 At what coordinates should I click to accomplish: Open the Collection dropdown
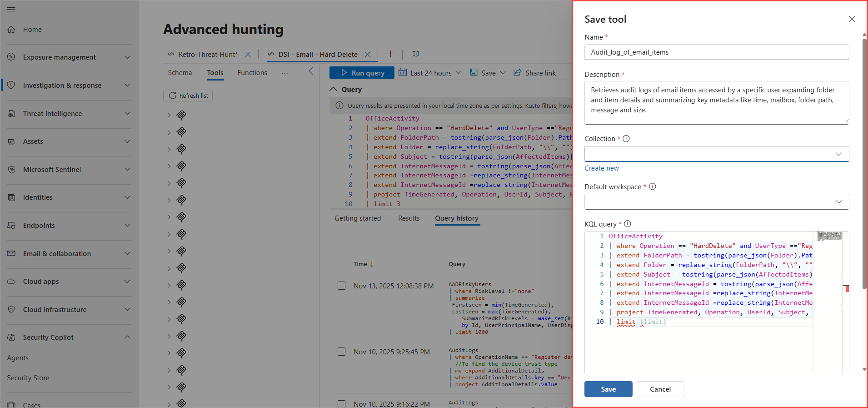coord(716,154)
